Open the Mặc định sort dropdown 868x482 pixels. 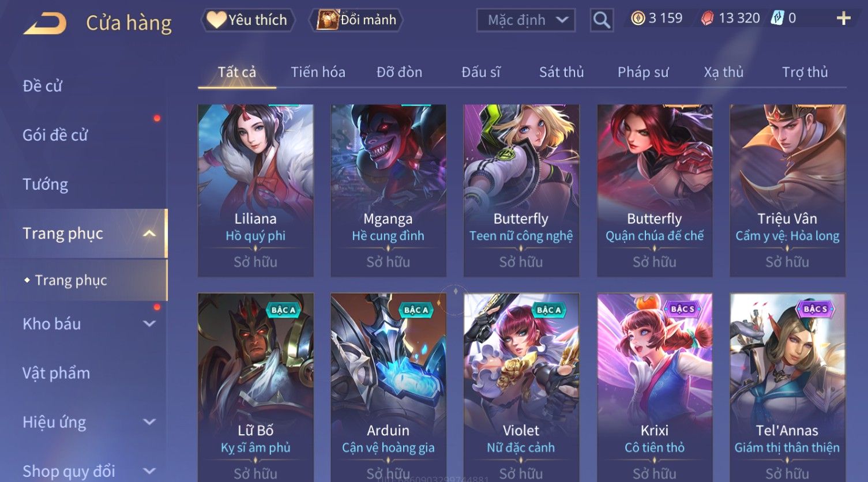click(525, 20)
